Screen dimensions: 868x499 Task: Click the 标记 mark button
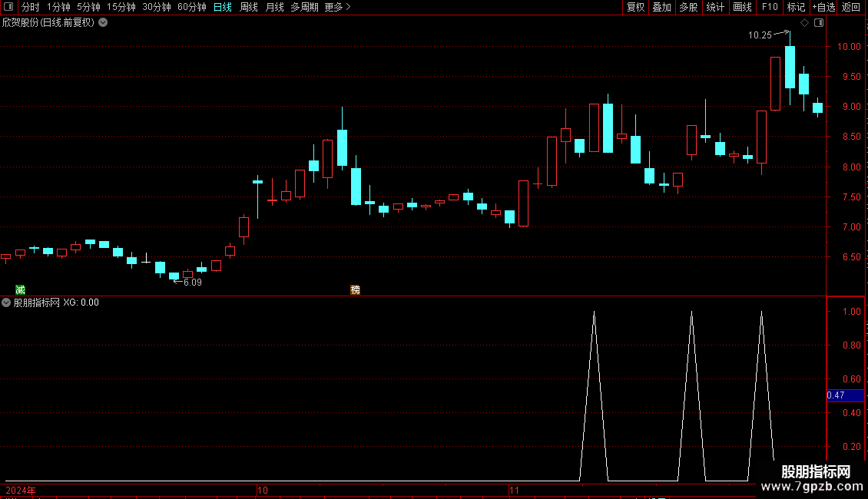(796, 7)
